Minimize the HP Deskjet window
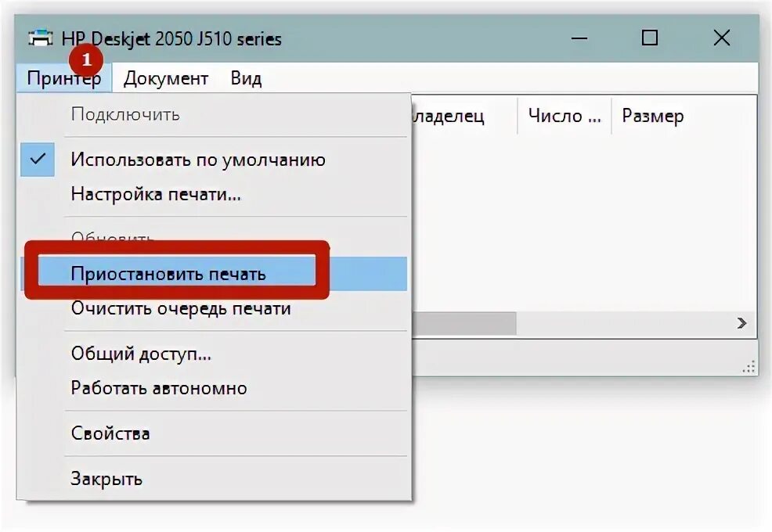The width and height of the screenshot is (772, 532). click(579, 38)
